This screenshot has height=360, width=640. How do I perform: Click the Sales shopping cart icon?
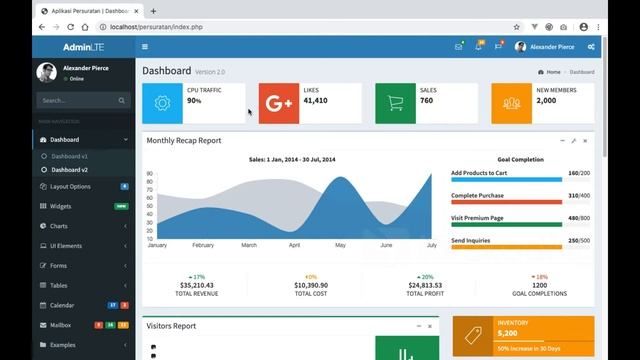[396, 103]
